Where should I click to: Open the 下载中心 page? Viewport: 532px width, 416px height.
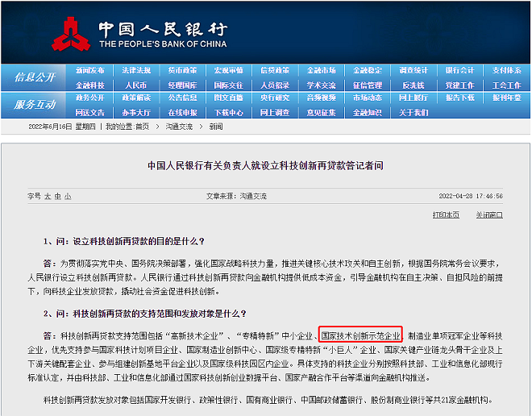pyautogui.click(x=228, y=112)
